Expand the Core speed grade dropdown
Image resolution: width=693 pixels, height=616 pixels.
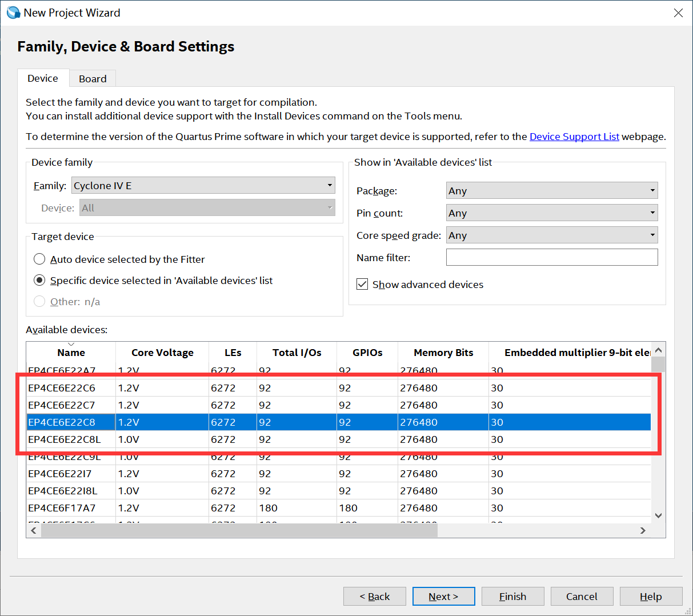tap(551, 235)
